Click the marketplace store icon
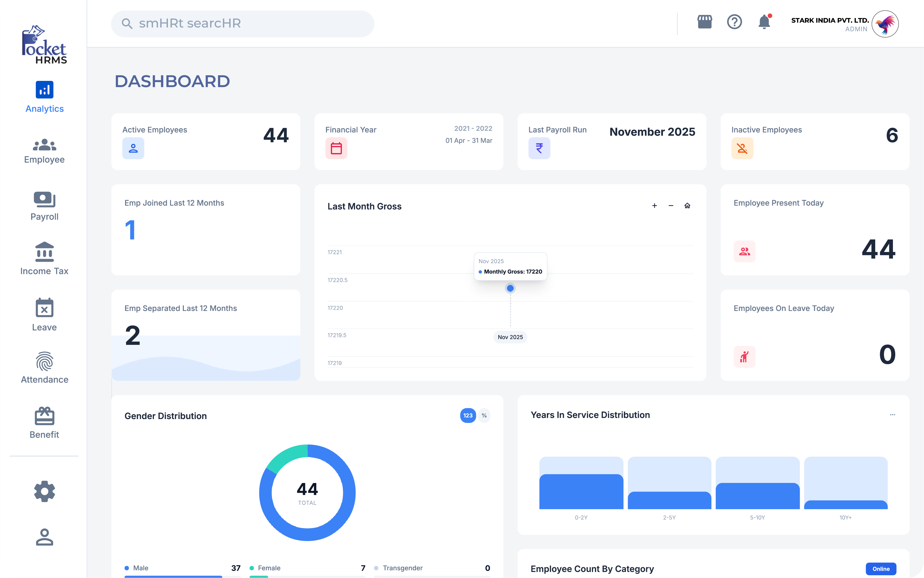Viewport: 924px width, 578px height. coord(705,22)
